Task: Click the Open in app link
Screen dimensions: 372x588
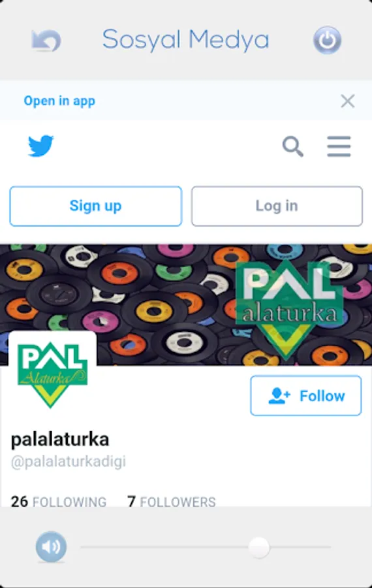Action: 59,101
